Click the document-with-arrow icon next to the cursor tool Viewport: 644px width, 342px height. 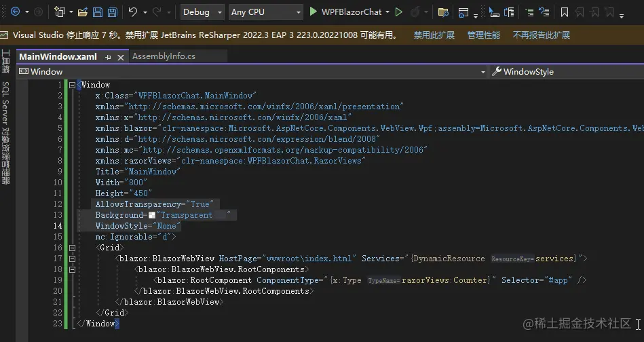509,12
